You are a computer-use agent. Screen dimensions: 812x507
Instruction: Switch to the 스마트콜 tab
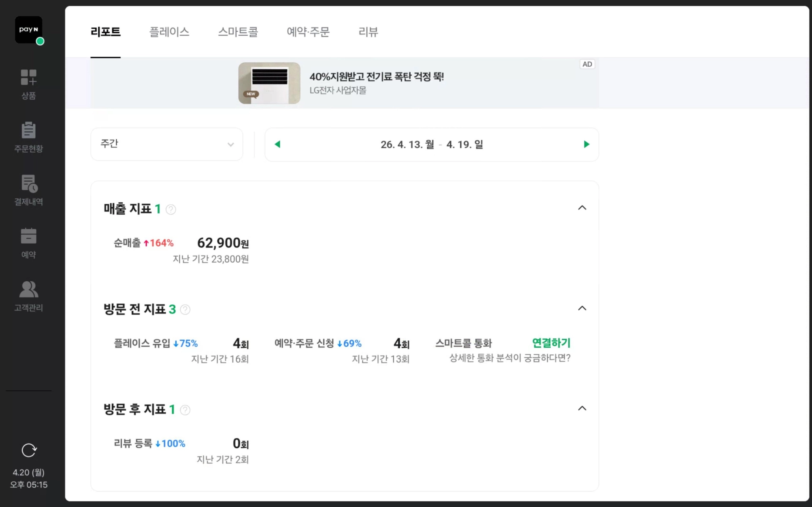(x=238, y=32)
